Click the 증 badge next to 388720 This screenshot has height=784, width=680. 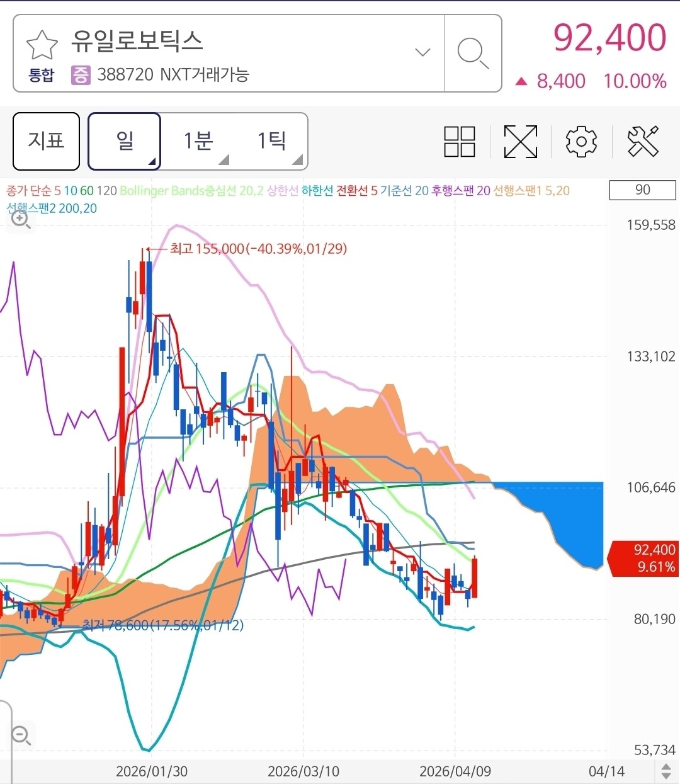click(81, 75)
